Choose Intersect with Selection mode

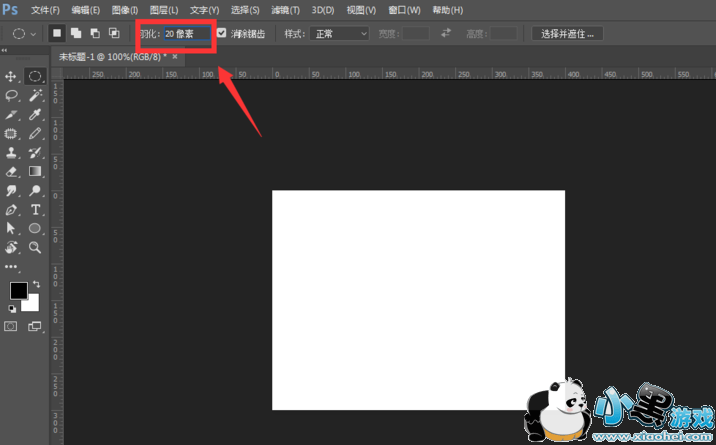click(x=114, y=33)
